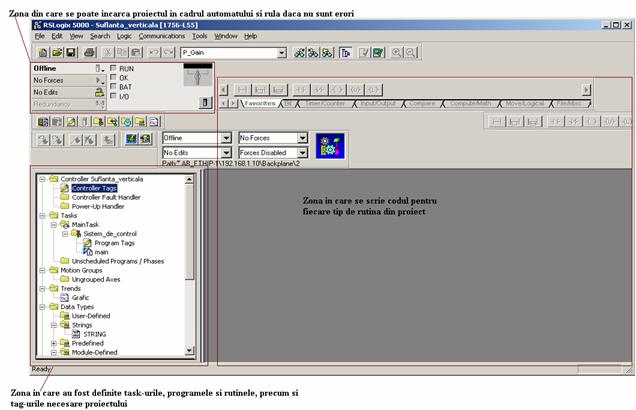Click the blue gears controller icon

coord(330,146)
